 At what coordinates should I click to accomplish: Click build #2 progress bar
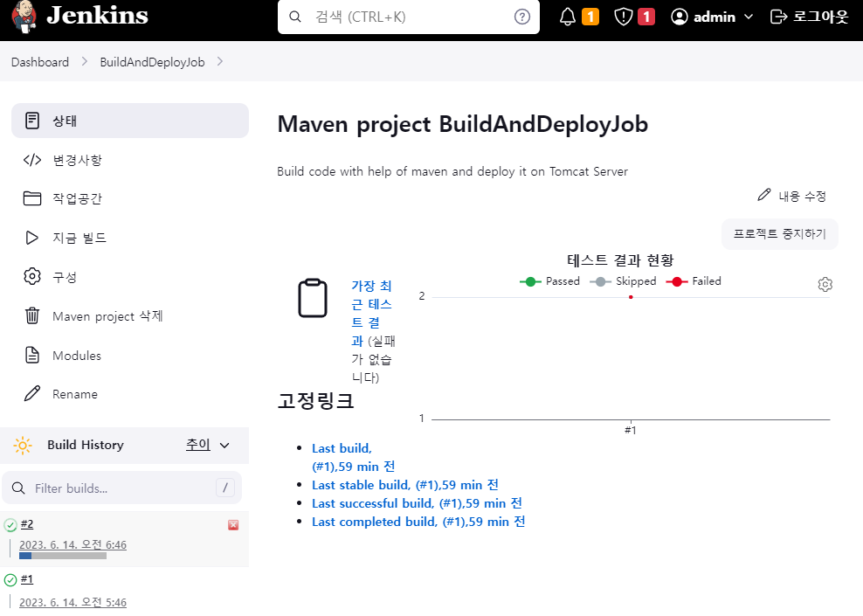(63, 556)
